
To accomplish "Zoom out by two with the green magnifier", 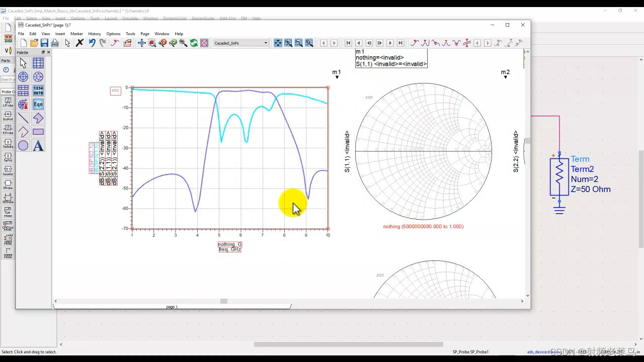I will pos(173,43).
